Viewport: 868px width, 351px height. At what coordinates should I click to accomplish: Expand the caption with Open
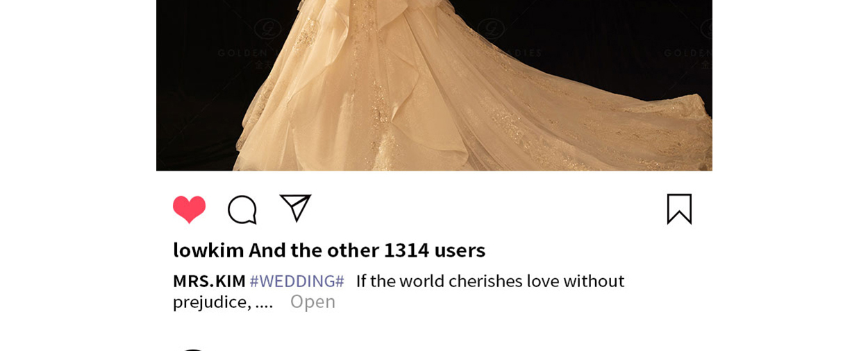(x=312, y=302)
